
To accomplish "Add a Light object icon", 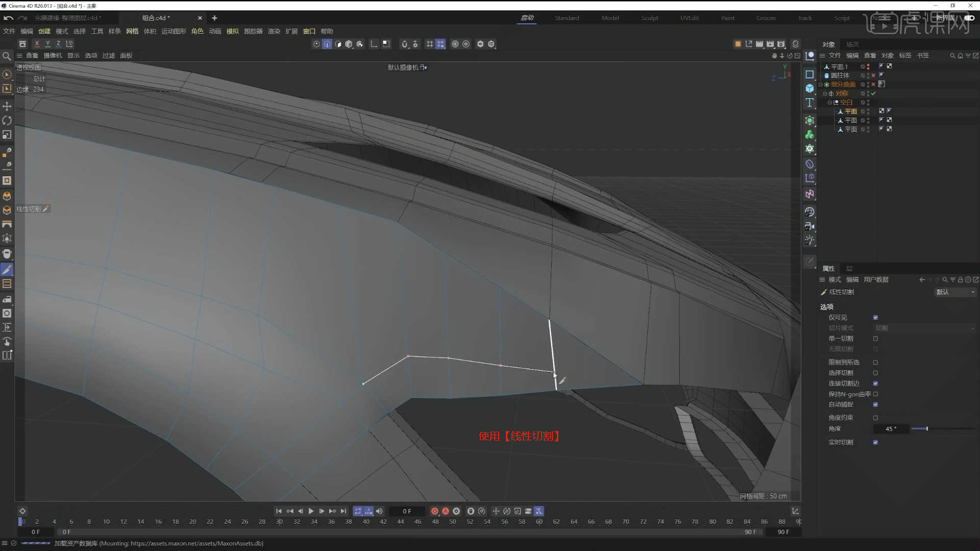I will click(810, 240).
